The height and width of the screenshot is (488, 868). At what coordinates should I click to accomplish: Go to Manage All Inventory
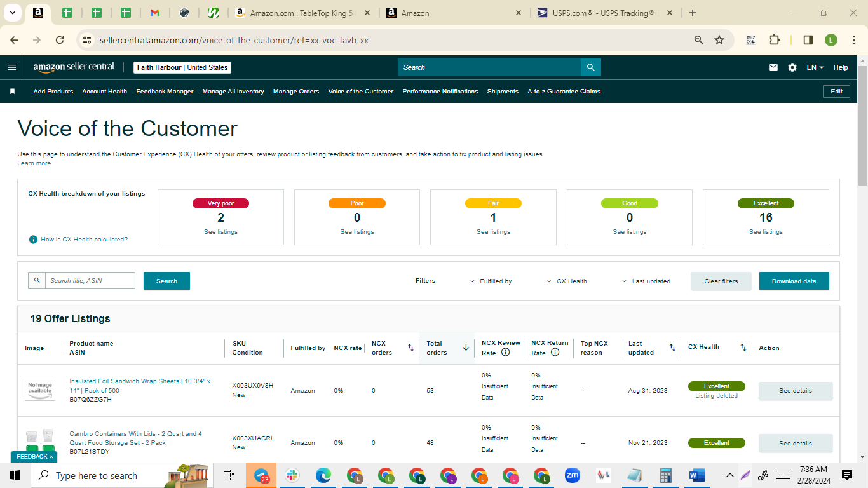(233, 91)
